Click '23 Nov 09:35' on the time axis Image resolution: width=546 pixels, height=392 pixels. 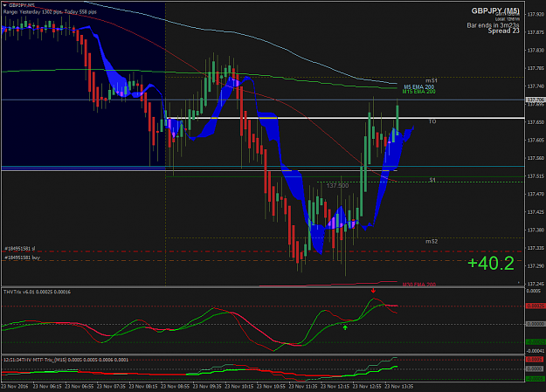point(207,387)
